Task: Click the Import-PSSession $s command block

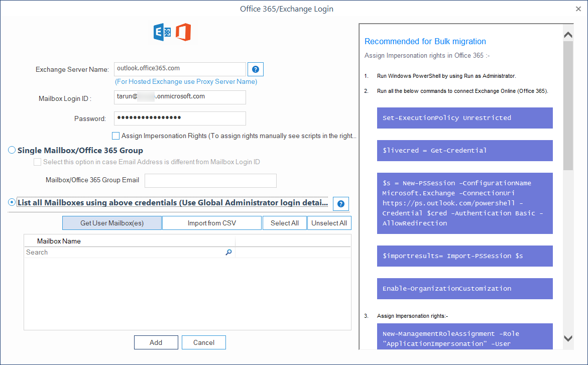Action: [x=464, y=256]
